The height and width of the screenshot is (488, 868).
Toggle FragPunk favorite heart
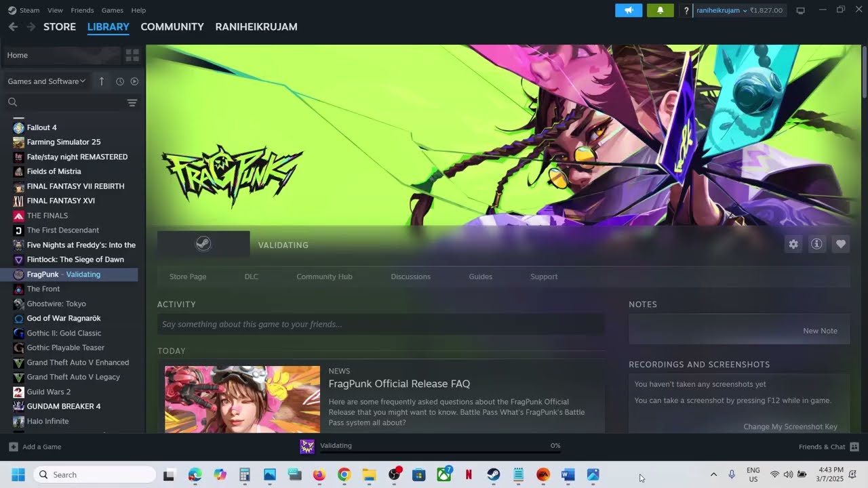[841, 244]
